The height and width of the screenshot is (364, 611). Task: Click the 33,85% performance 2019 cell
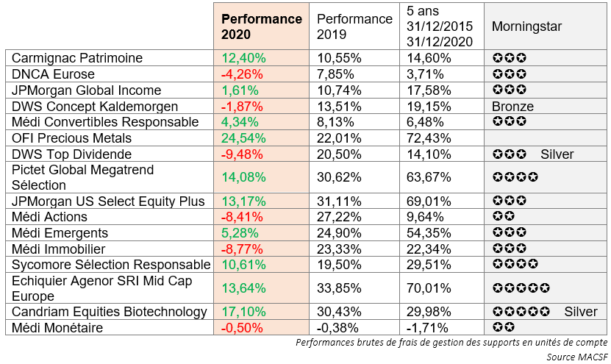(338, 288)
